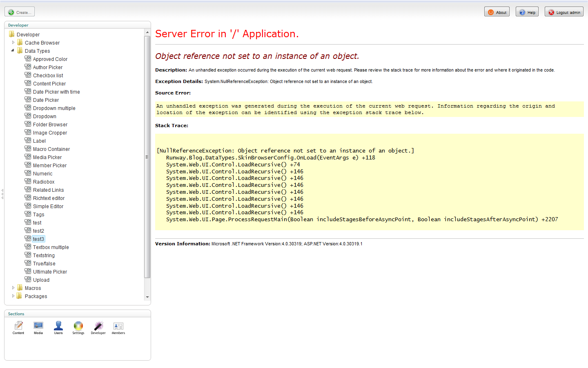Open the Help button
Image resolution: width=588 pixels, height=368 pixels.
527,12
